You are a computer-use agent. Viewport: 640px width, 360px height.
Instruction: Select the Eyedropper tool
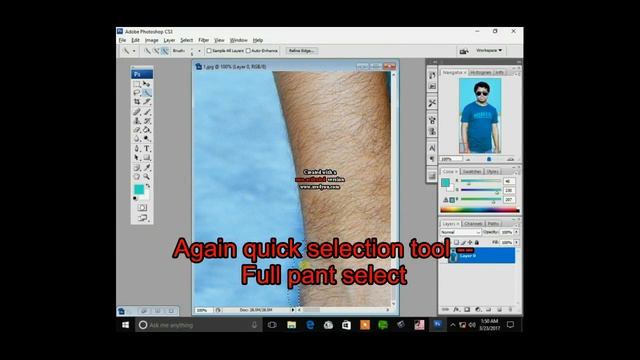pos(147,167)
